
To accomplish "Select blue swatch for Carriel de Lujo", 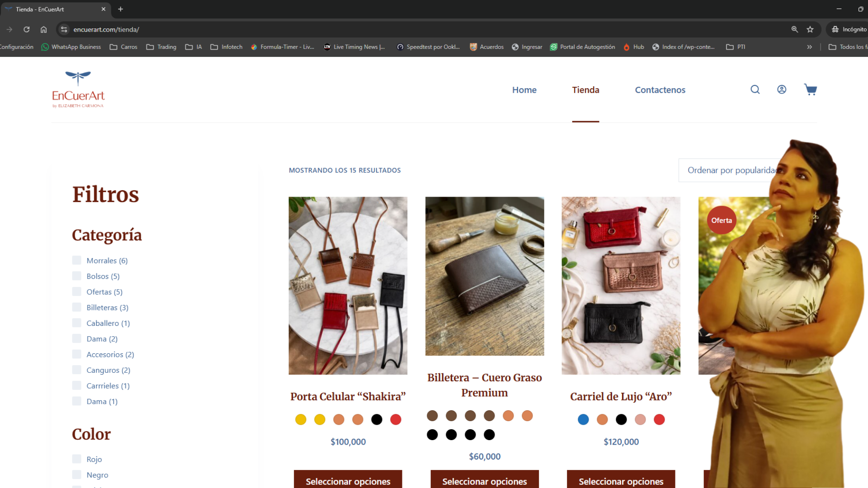I will [x=583, y=419].
